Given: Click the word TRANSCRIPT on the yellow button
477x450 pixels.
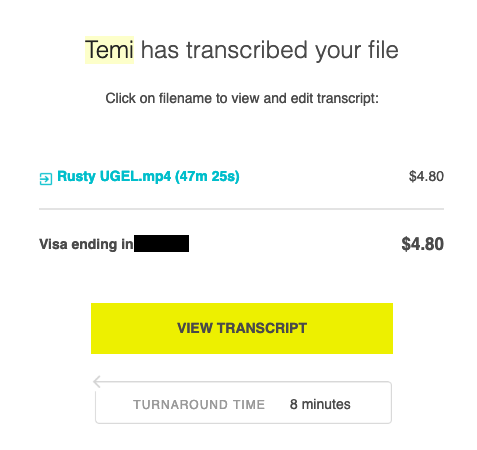Looking at the screenshot, I should pyautogui.click(x=262, y=328).
